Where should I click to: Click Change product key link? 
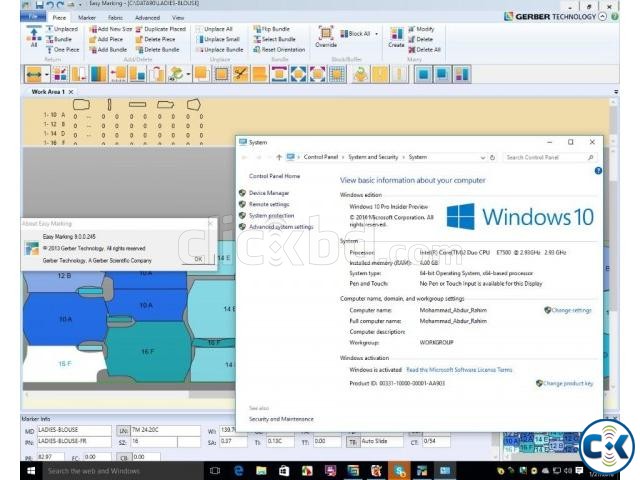[x=568, y=383]
